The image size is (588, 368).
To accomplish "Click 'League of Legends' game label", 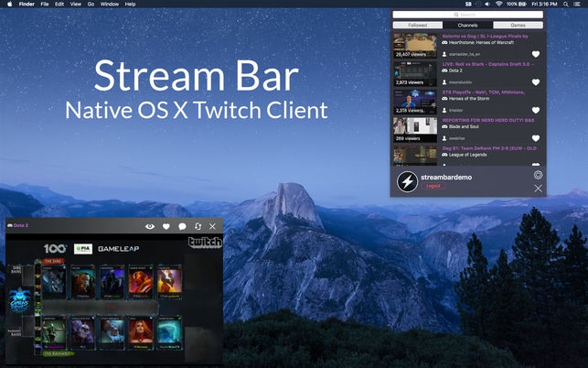I will coord(468,155).
